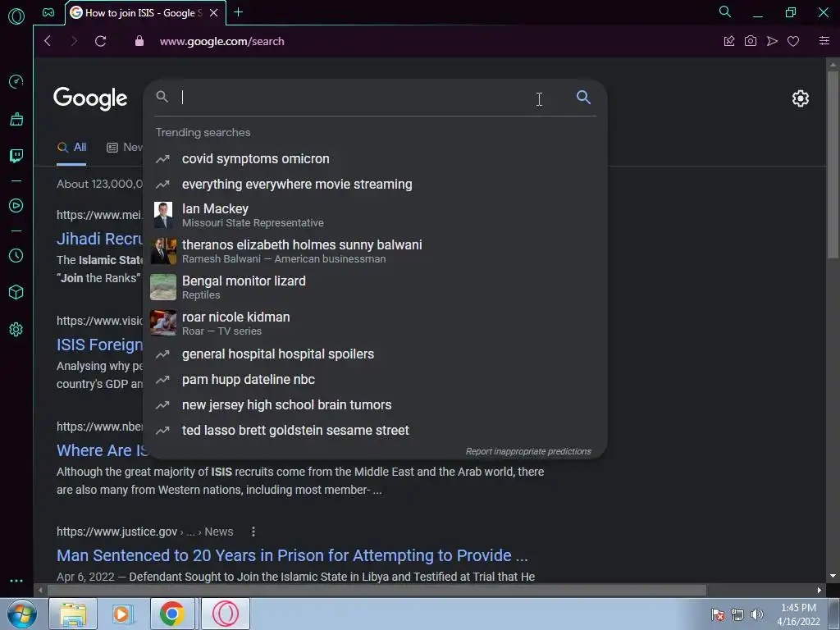
Task: Open sidebar Settings gear icon
Action: coord(16,329)
